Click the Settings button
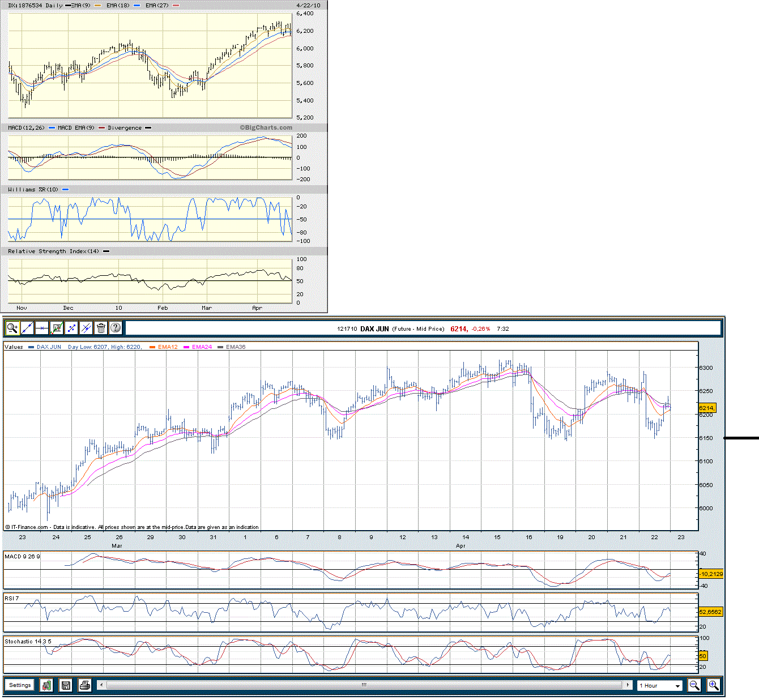 [20, 685]
